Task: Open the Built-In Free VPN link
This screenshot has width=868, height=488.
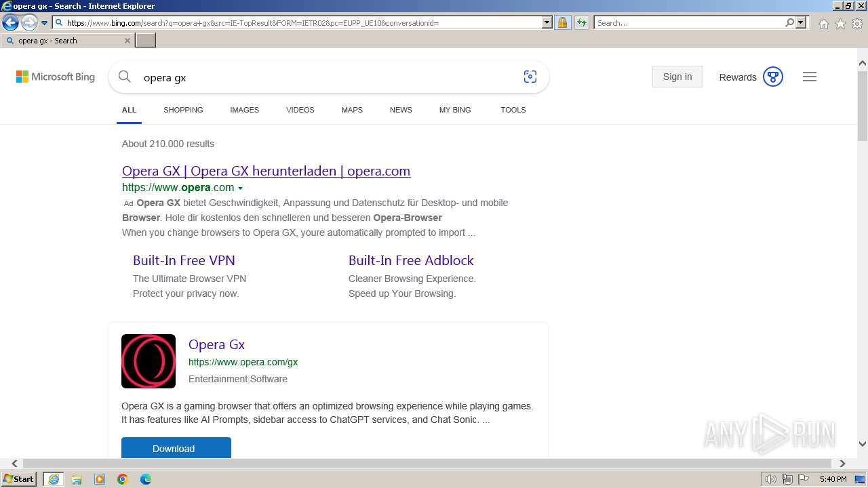Action: 184,260
